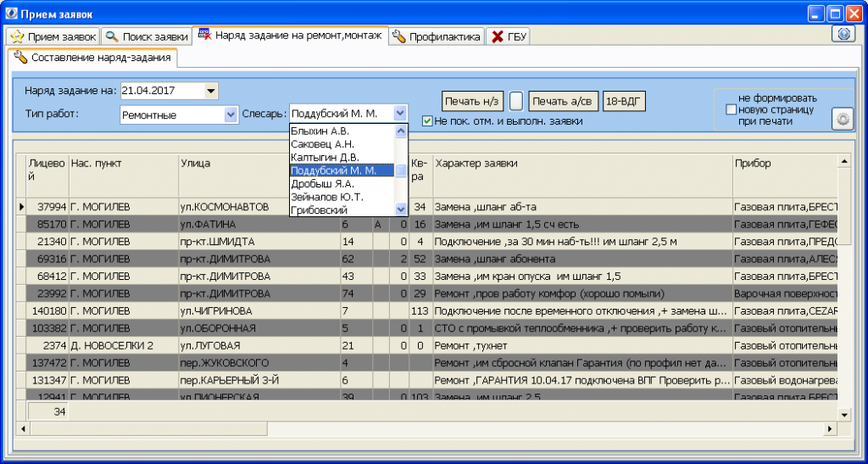The height and width of the screenshot is (464, 868).
Task: Choose Саковец А.Н. from the list
Action: (342, 144)
